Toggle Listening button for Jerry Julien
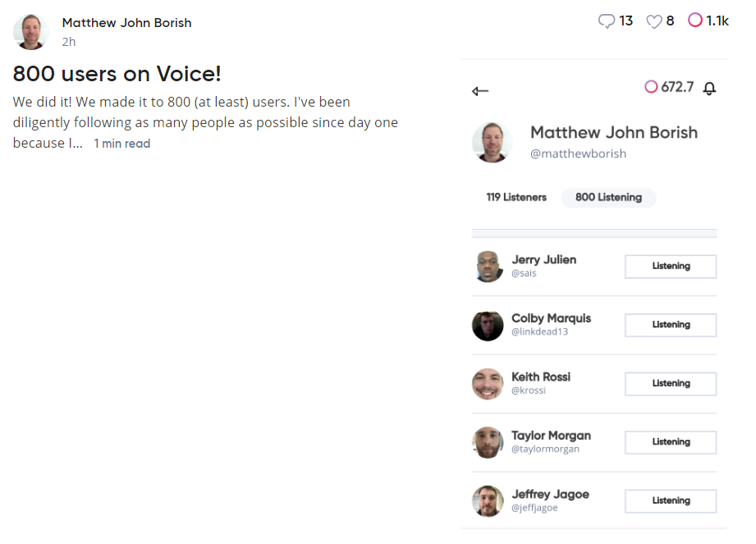This screenshot has width=756, height=544. (671, 267)
